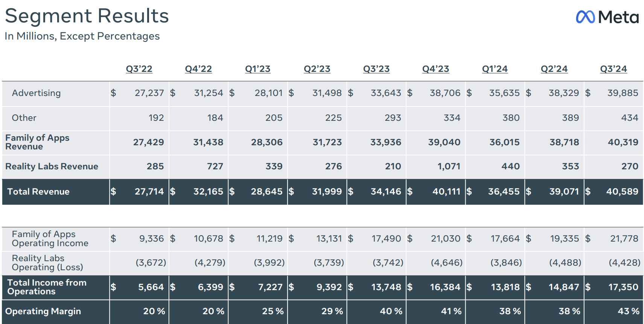Viewport: 644px width, 324px height.
Task: Click the Meta wordmark text
Action: (618, 17)
